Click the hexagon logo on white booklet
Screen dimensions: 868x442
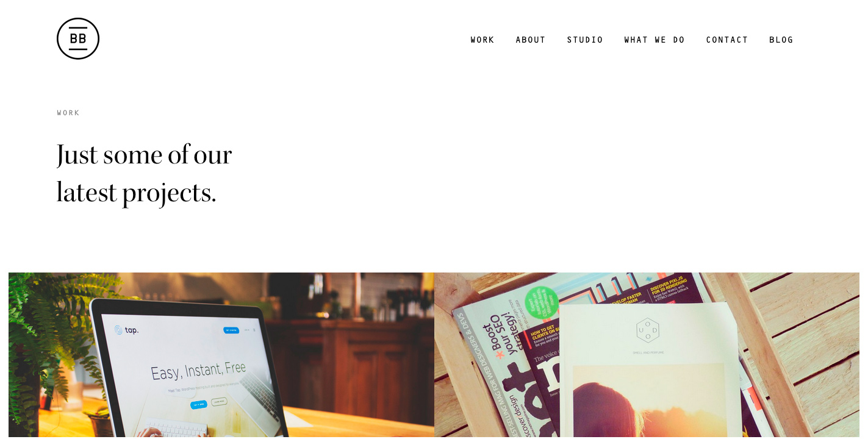pos(648,330)
